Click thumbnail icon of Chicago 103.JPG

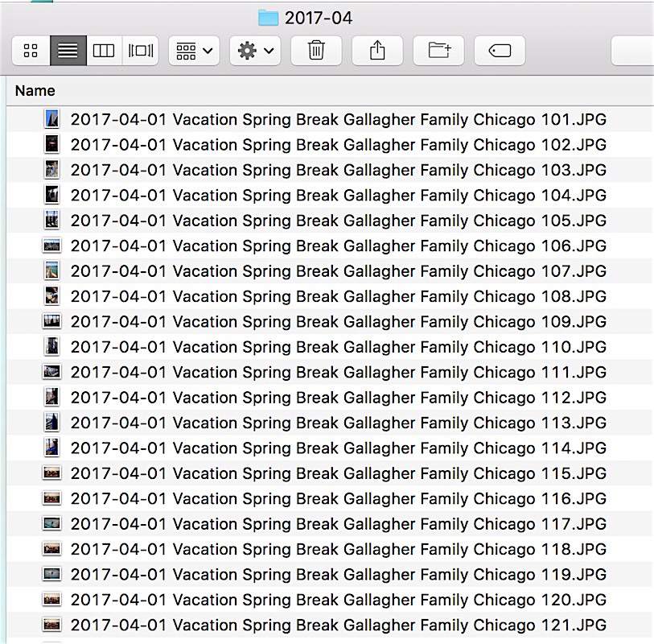point(51,169)
